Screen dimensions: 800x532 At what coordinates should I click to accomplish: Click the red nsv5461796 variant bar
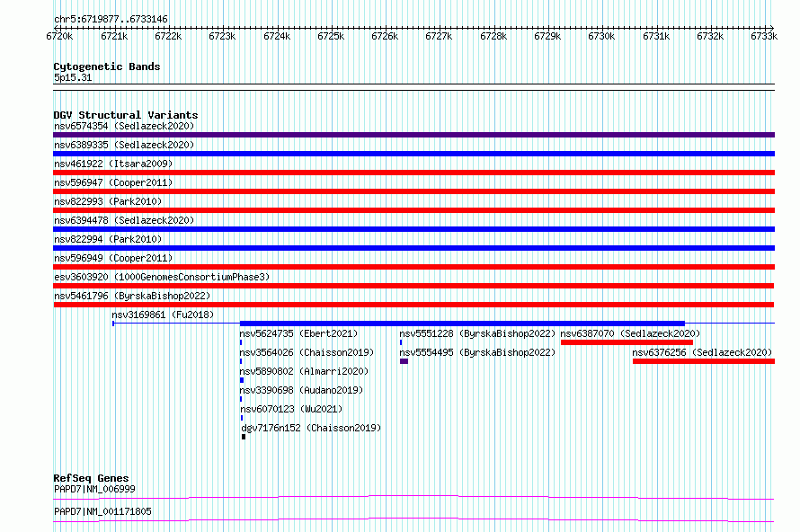coord(413,305)
